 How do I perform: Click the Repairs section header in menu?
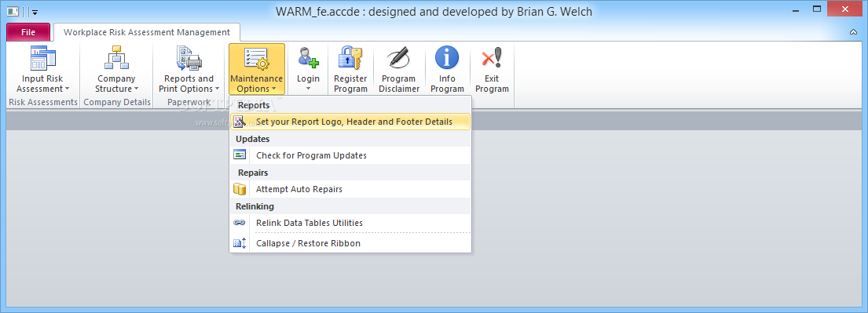pos(253,173)
